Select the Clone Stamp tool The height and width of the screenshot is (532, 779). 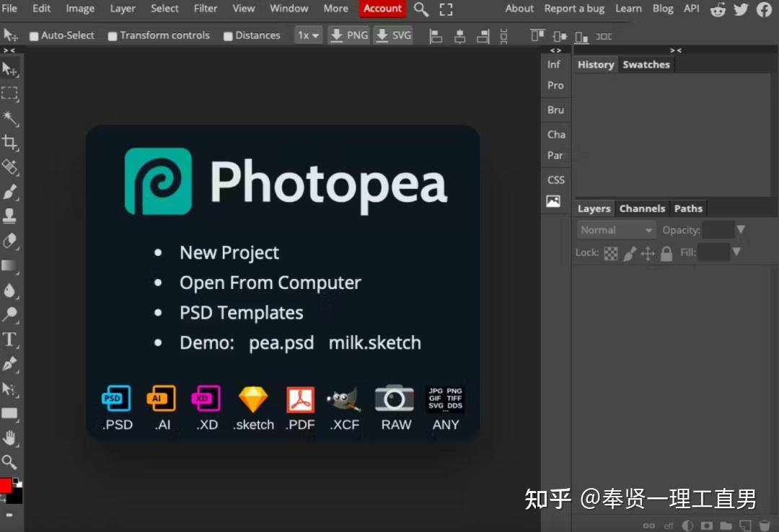coord(9,216)
